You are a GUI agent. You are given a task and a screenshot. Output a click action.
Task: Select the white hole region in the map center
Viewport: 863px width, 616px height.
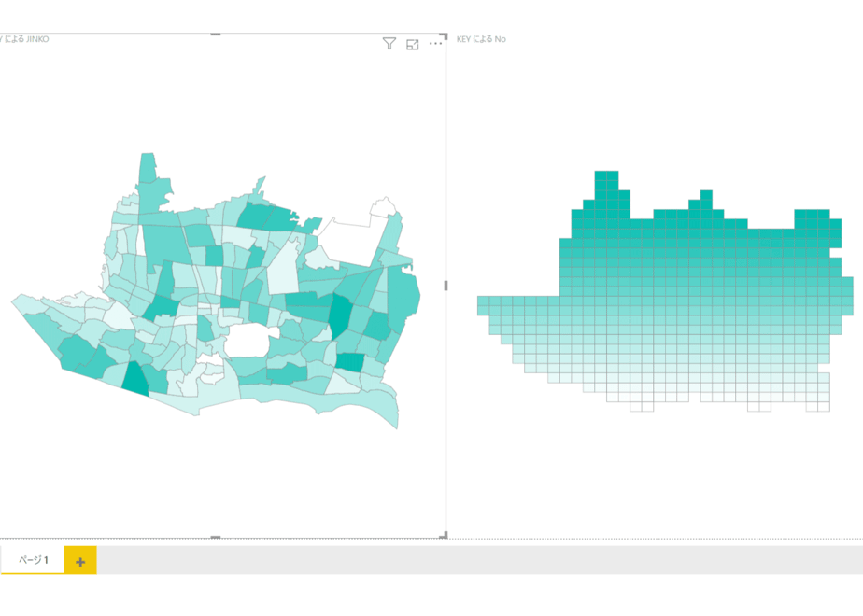click(x=248, y=341)
